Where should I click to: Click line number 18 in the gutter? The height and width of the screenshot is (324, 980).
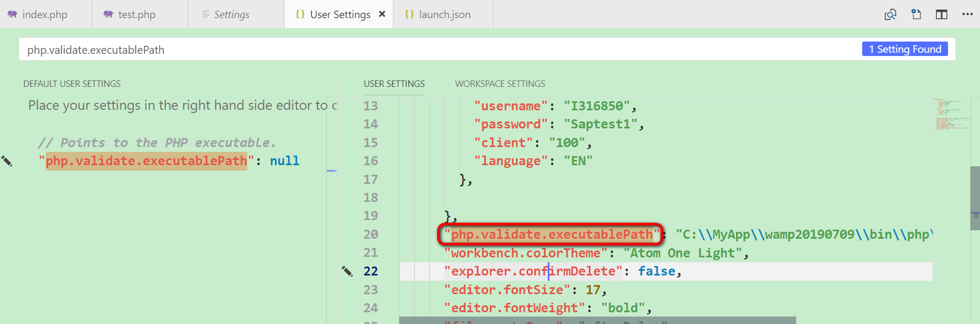tap(370, 198)
